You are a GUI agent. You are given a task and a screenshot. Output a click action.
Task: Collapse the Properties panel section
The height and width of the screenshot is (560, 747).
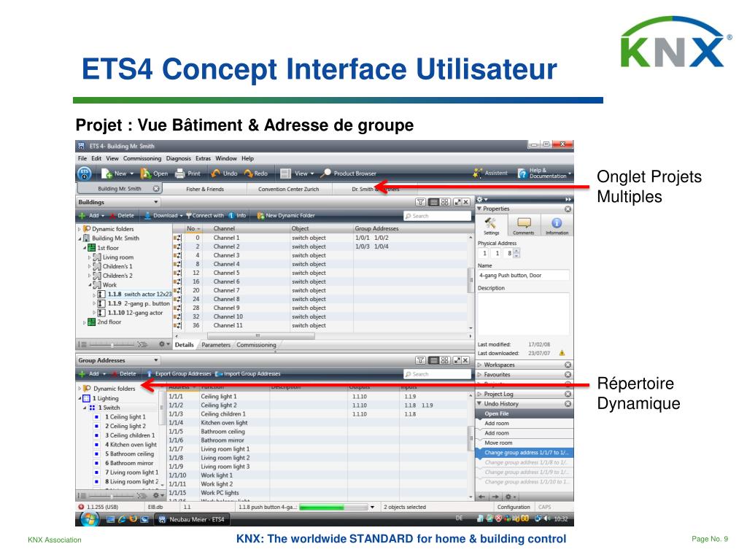pyautogui.click(x=479, y=209)
